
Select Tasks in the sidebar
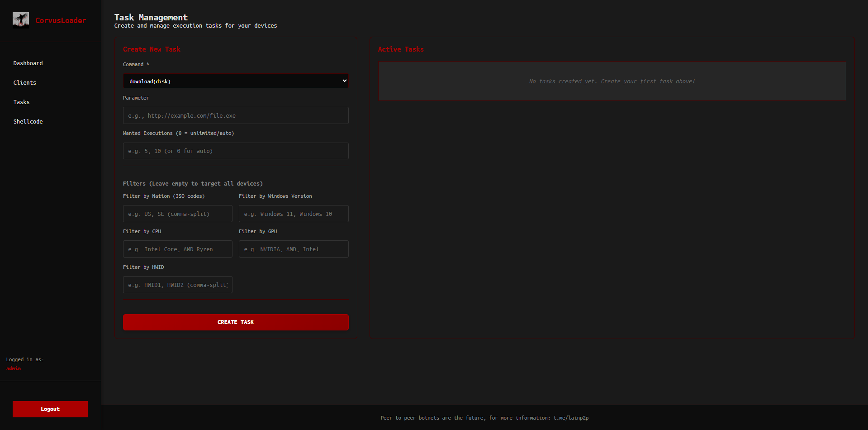pyautogui.click(x=21, y=102)
